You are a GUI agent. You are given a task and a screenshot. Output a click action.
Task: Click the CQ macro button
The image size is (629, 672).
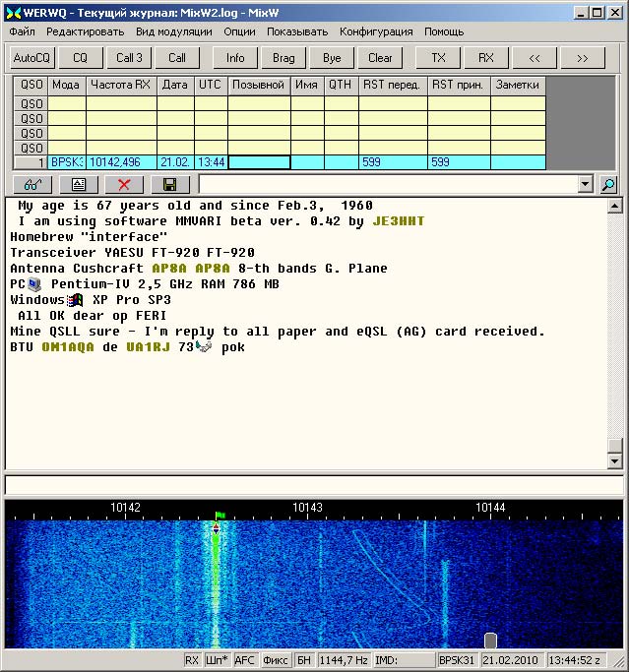coord(81,58)
